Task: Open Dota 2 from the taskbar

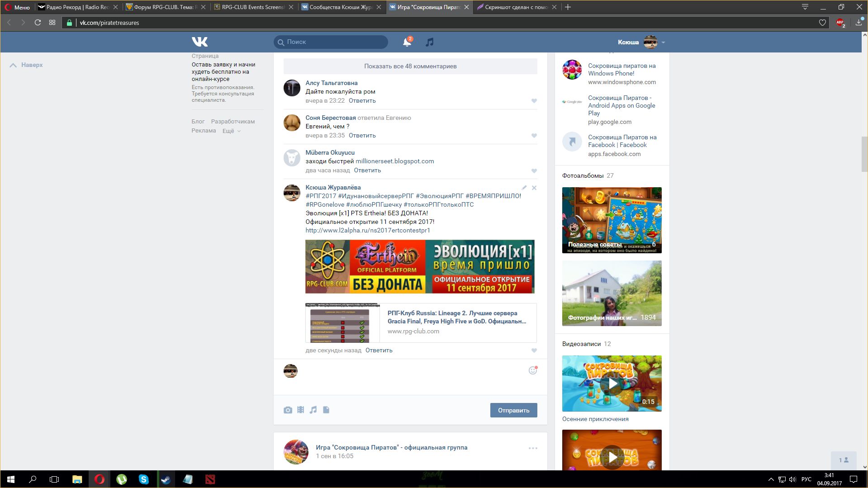Action: point(210,479)
